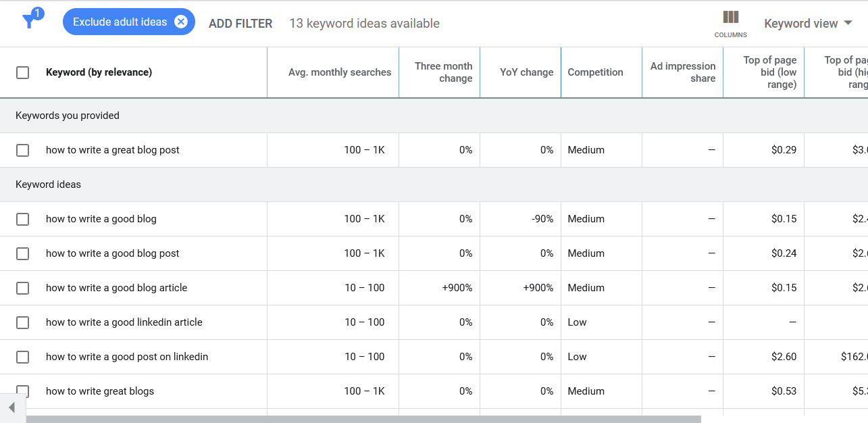
Task: Click keyword 'how to write a good linkedin article'
Action: coord(124,322)
